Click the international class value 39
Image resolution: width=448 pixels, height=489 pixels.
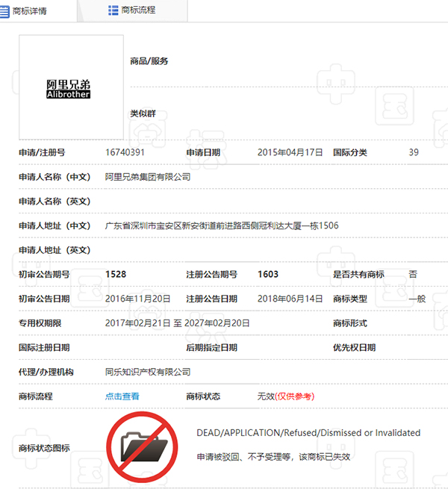(414, 152)
